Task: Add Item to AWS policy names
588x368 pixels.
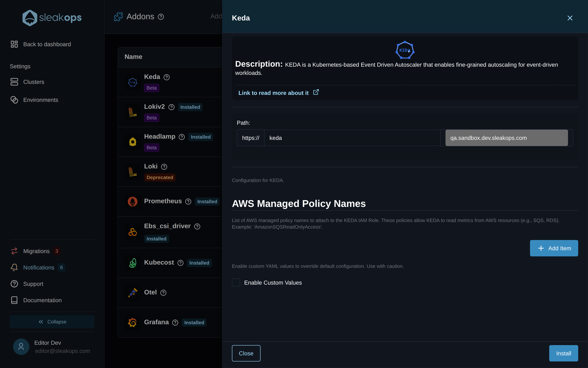Action: point(554,248)
